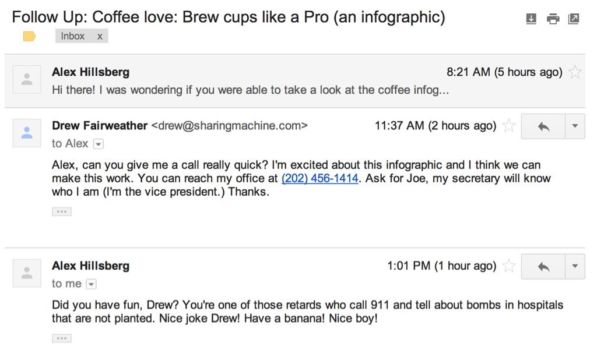Click the download all attachments icon

[531, 19]
